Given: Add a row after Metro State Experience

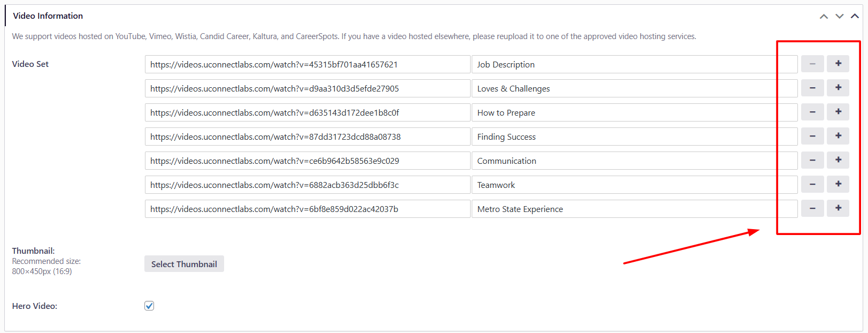Looking at the screenshot, I should click(838, 208).
